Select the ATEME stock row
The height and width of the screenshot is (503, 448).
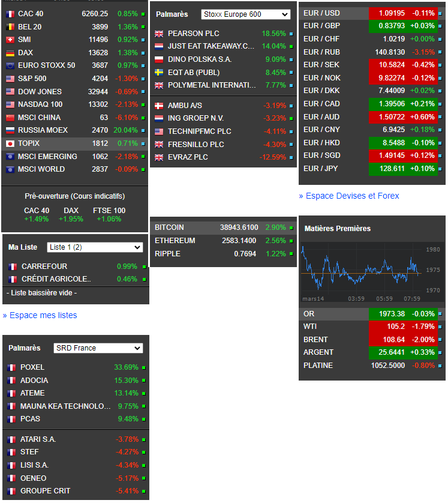pyautogui.click(x=76, y=393)
